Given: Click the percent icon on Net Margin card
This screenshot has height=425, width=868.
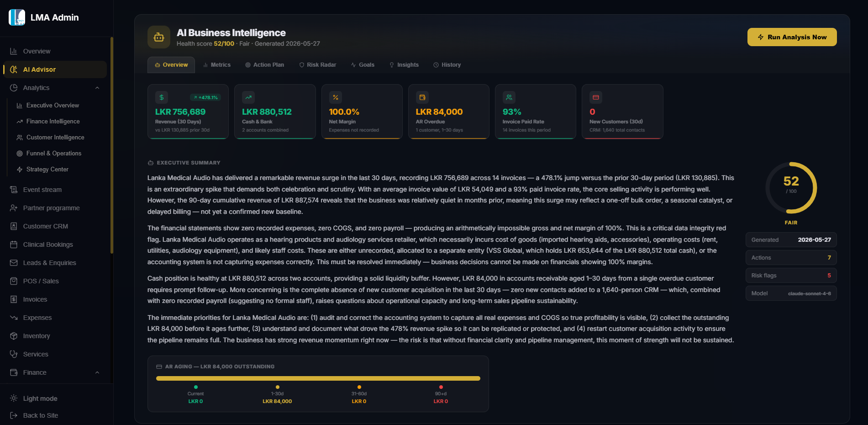Looking at the screenshot, I should pyautogui.click(x=336, y=97).
